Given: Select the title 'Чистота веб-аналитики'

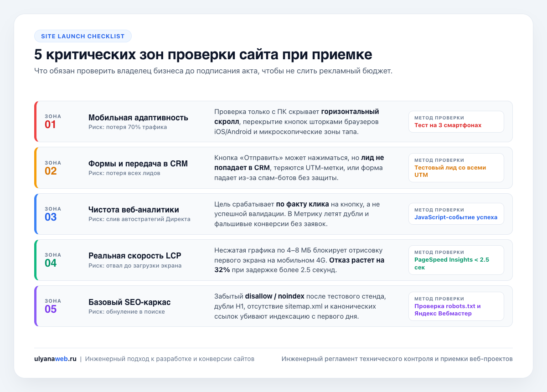Looking at the screenshot, I should [x=134, y=210].
